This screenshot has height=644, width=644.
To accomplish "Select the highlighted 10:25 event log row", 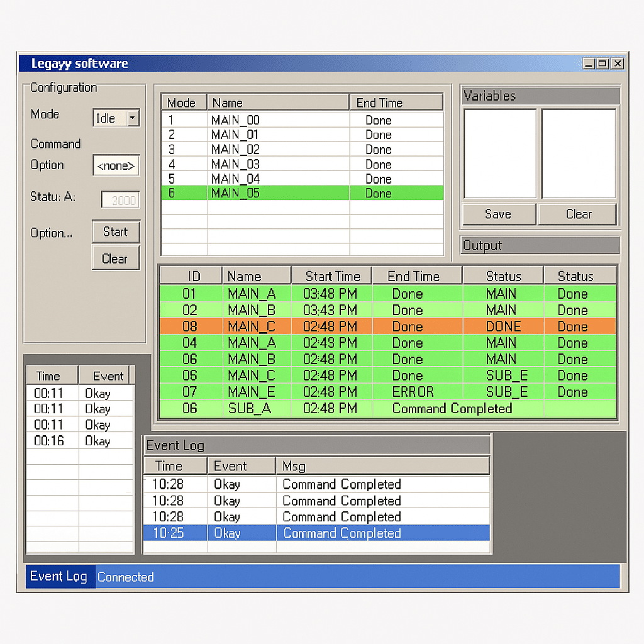I will [317, 533].
